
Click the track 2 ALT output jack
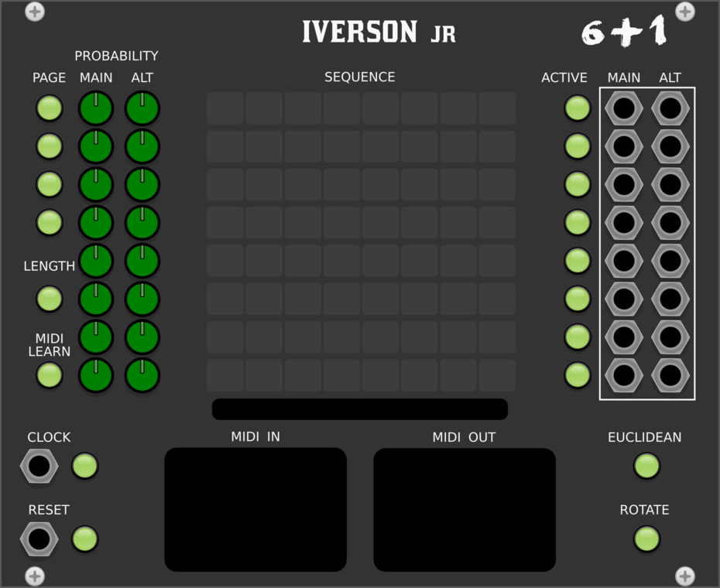coord(670,146)
